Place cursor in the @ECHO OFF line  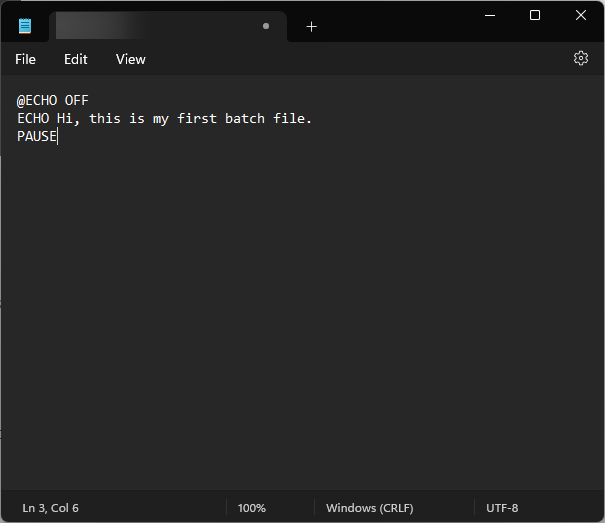coord(53,100)
